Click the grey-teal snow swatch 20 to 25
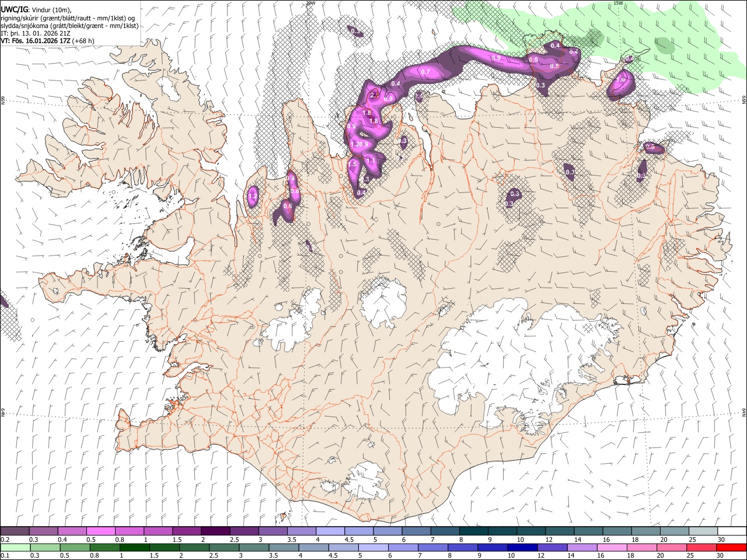 click(673, 531)
